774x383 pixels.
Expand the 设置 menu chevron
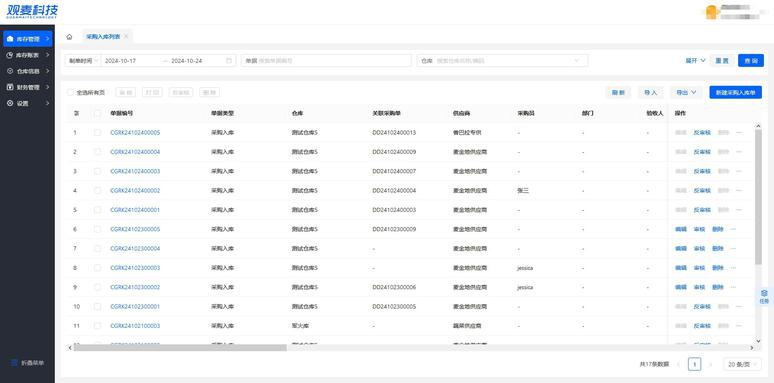pyautogui.click(x=47, y=104)
